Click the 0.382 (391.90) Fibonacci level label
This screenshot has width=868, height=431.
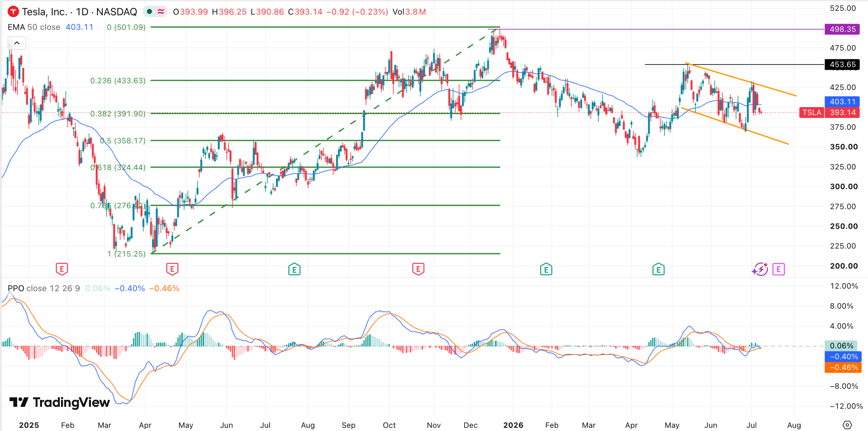pyautogui.click(x=118, y=114)
